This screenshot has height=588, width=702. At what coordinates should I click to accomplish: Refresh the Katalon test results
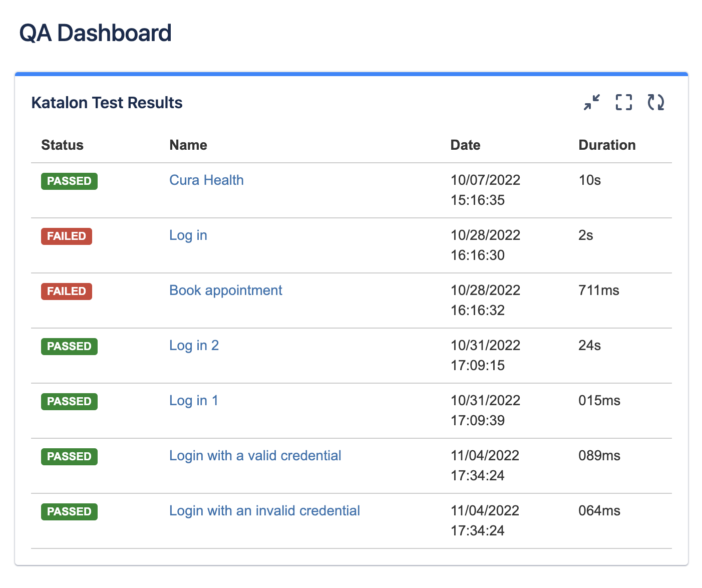coord(656,102)
